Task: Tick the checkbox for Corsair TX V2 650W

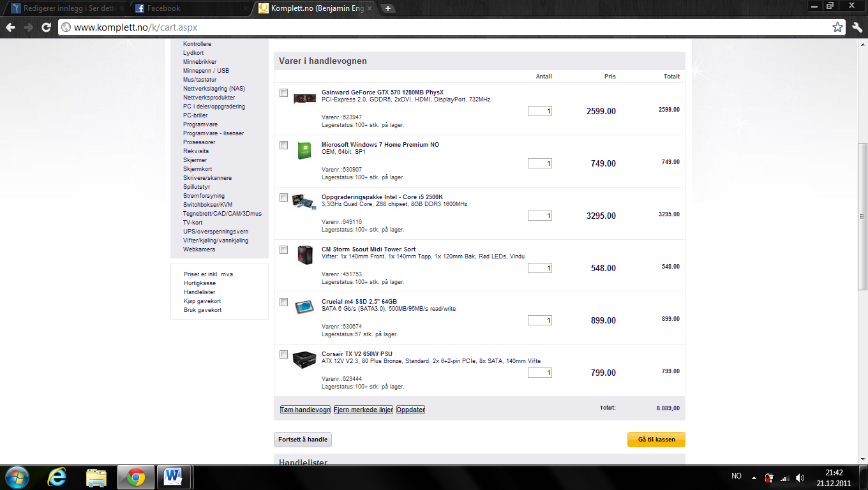Action: tap(284, 355)
